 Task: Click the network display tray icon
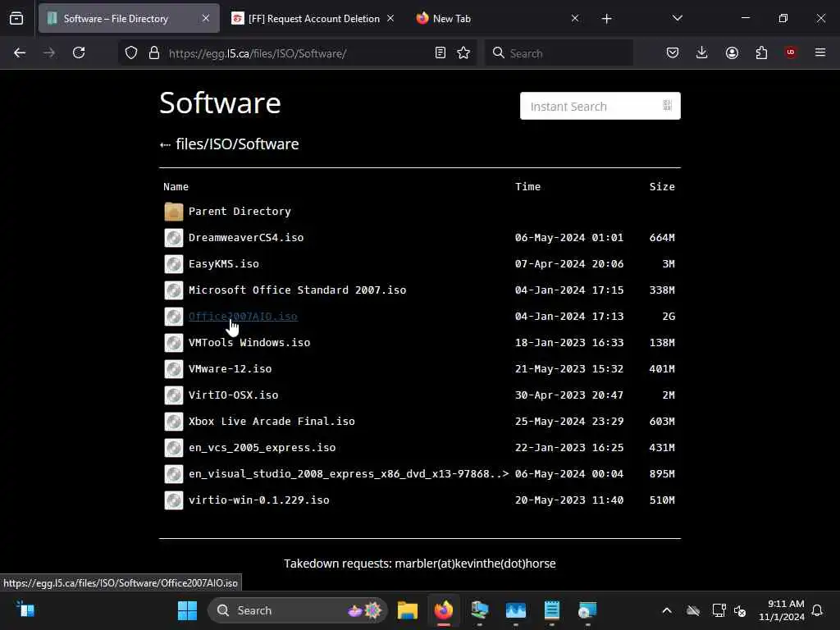point(719,610)
